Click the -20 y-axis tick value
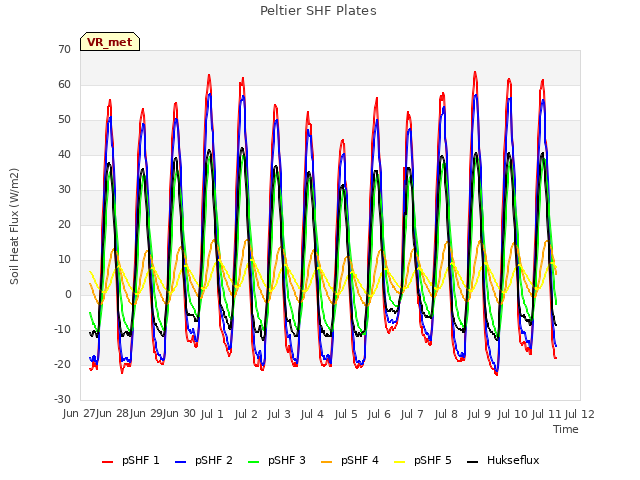 click(63, 365)
